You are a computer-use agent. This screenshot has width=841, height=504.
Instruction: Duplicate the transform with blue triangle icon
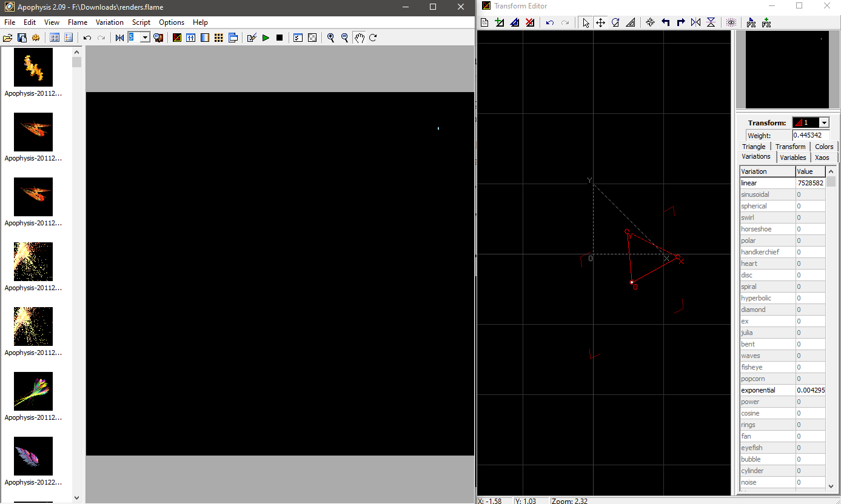(x=515, y=22)
